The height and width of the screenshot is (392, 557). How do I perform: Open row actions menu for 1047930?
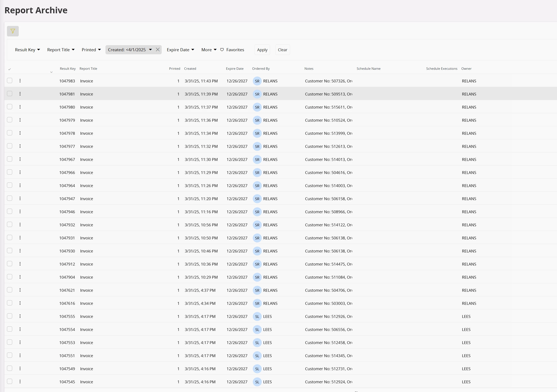coord(20,251)
